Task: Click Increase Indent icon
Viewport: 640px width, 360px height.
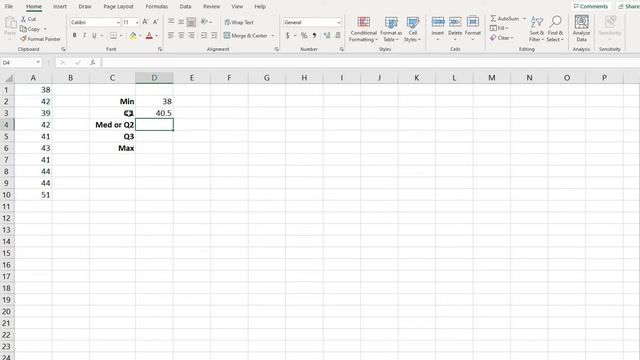Action: tap(214, 36)
